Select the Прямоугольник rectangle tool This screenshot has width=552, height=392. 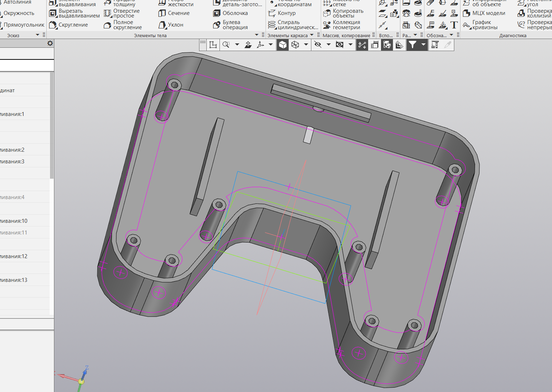(x=23, y=25)
